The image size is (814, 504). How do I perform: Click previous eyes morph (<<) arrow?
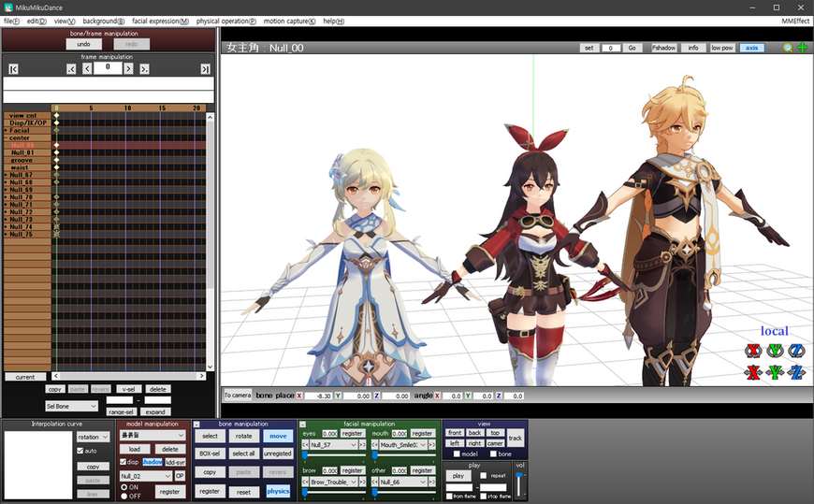click(305, 445)
